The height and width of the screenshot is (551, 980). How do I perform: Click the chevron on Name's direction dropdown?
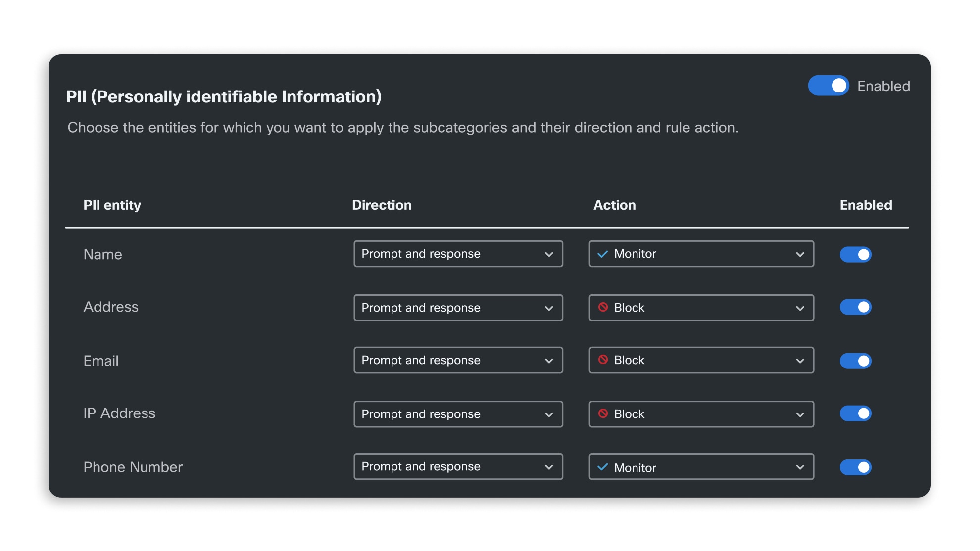(x=548, y=254)
